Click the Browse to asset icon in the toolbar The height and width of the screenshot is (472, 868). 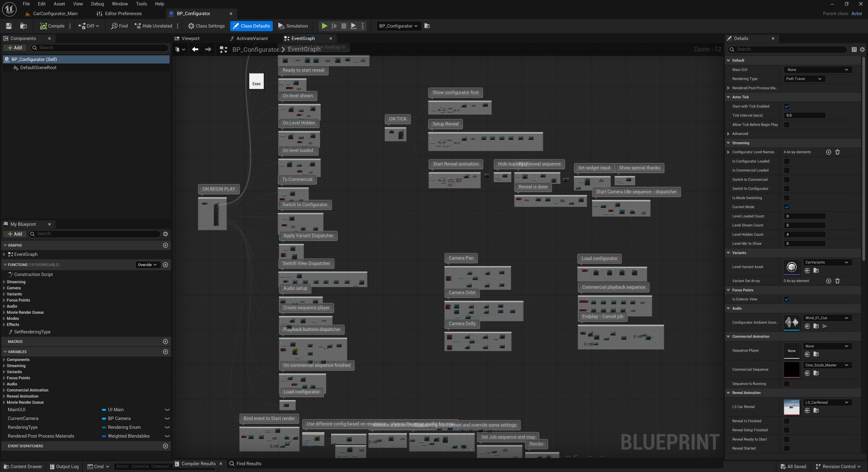coord(23,26)
